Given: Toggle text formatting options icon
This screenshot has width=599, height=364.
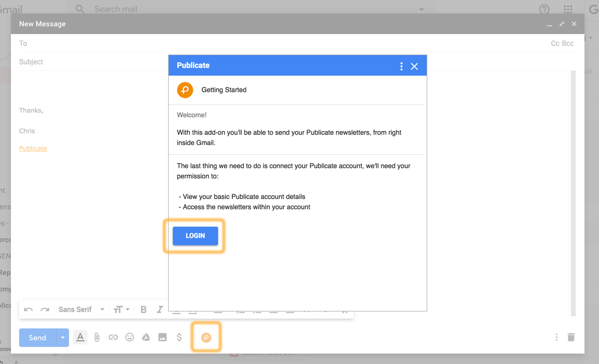Looking at the screenshot, I should click(80, 337).
